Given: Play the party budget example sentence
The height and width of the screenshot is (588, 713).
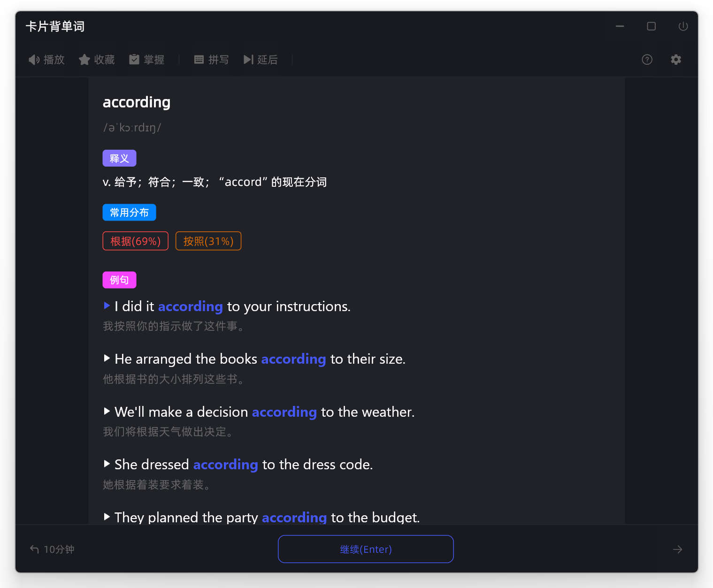Looking at the screenshot, I should [107, 517].
